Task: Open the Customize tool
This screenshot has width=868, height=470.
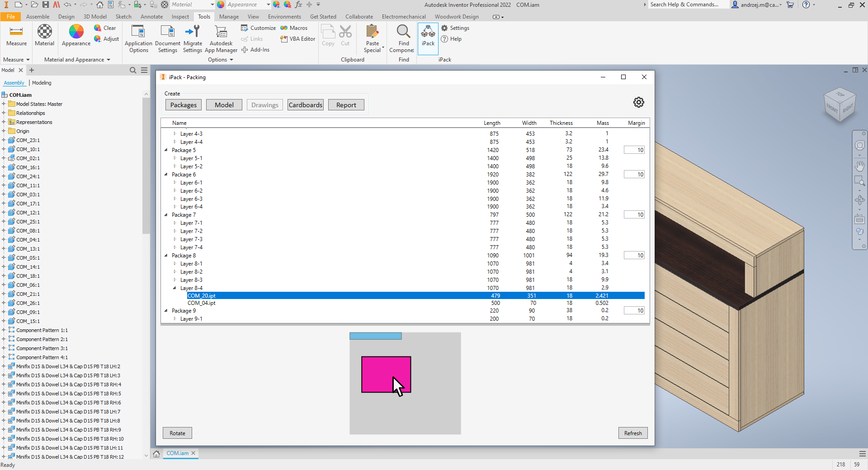Action: click(258, 28)
